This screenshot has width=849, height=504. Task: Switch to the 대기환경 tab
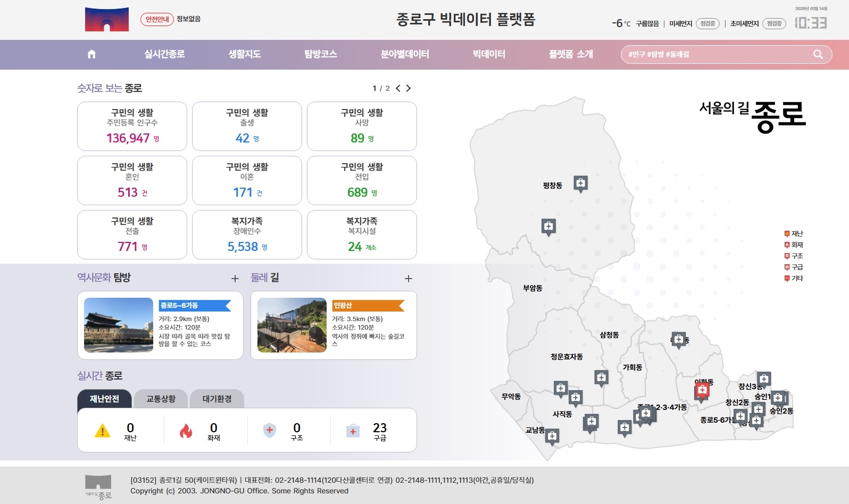point(217,399)
